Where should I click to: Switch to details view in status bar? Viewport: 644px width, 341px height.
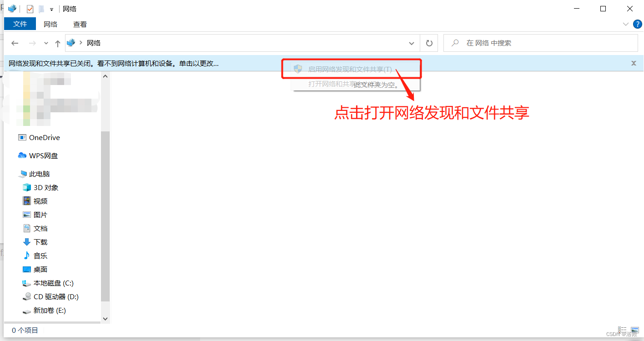click(622, 330)
